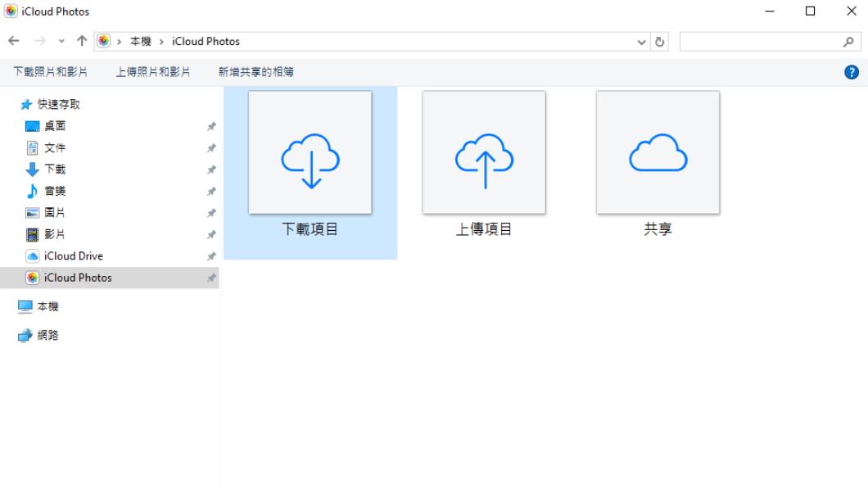The height and width of the screenshot is (488, 868).
Task: Click the iCloud Photos icon in the address bar
Action: coord(103,41)
